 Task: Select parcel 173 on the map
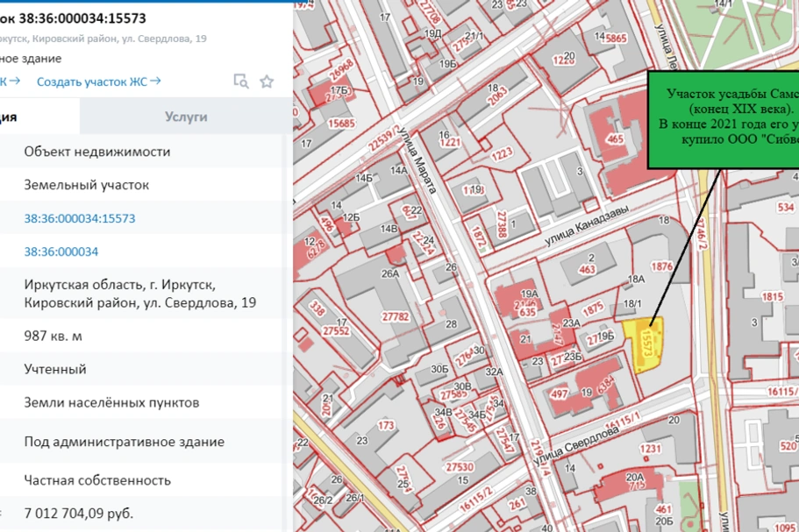tap(385, 426)
